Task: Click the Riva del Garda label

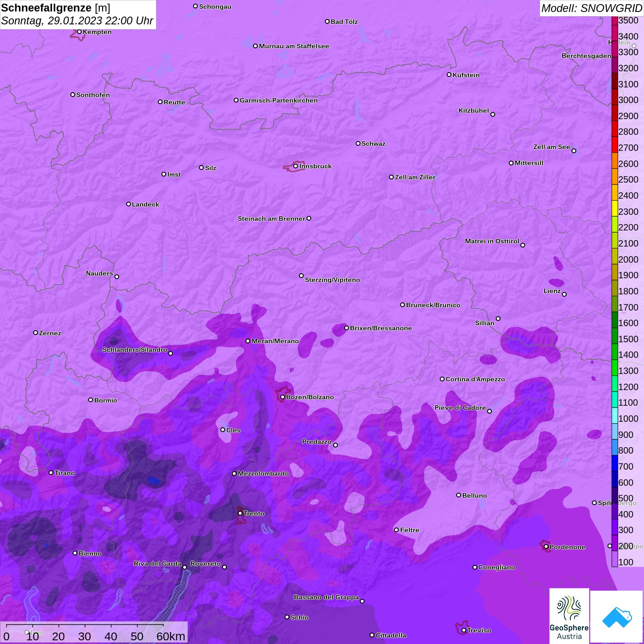Action: 157,563
